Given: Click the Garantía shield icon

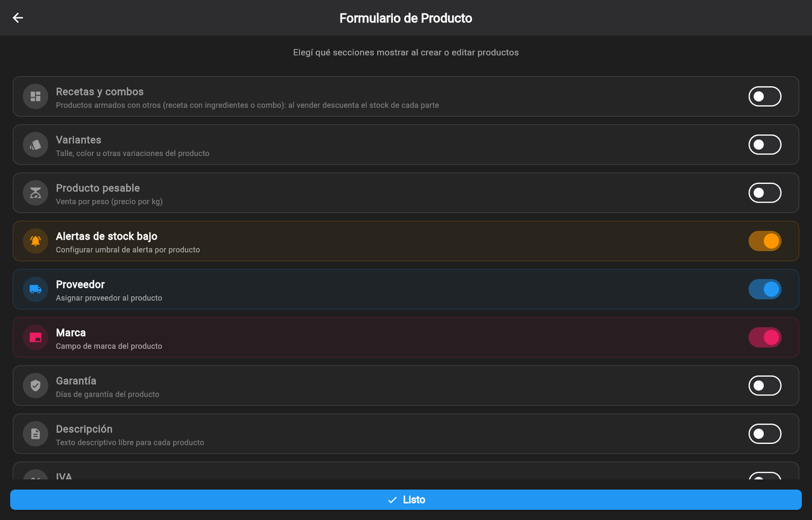Looking at the screenshot, I should coord(36,386).
